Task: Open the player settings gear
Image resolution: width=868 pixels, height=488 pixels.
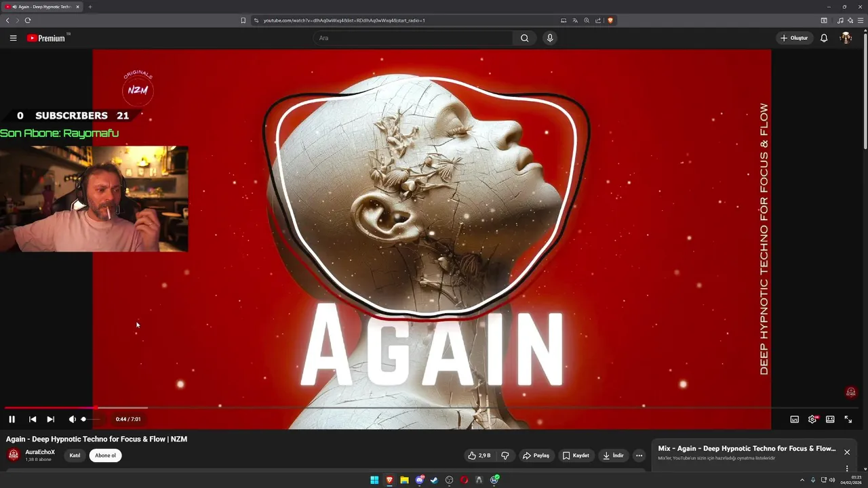Action: 812,420
